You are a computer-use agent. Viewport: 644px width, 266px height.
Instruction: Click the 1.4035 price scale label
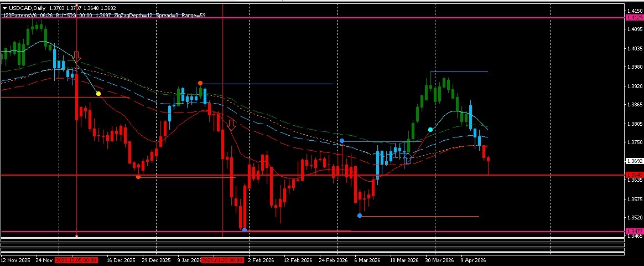point(634,49)
